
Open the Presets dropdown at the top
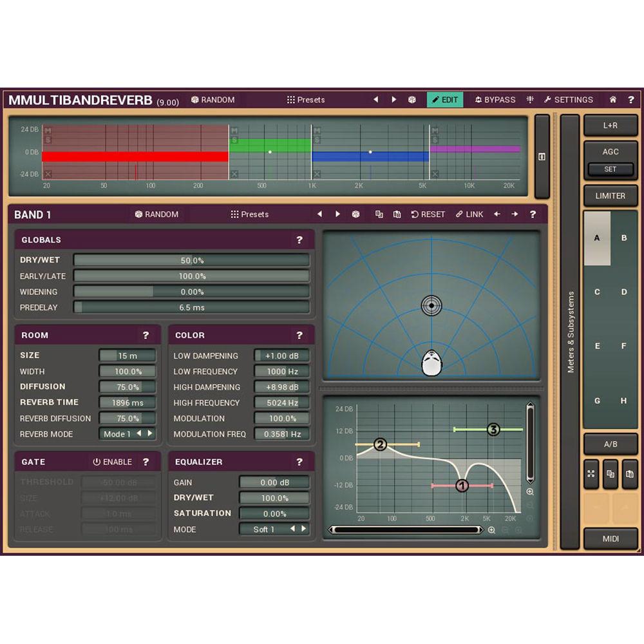pos(305,100)
